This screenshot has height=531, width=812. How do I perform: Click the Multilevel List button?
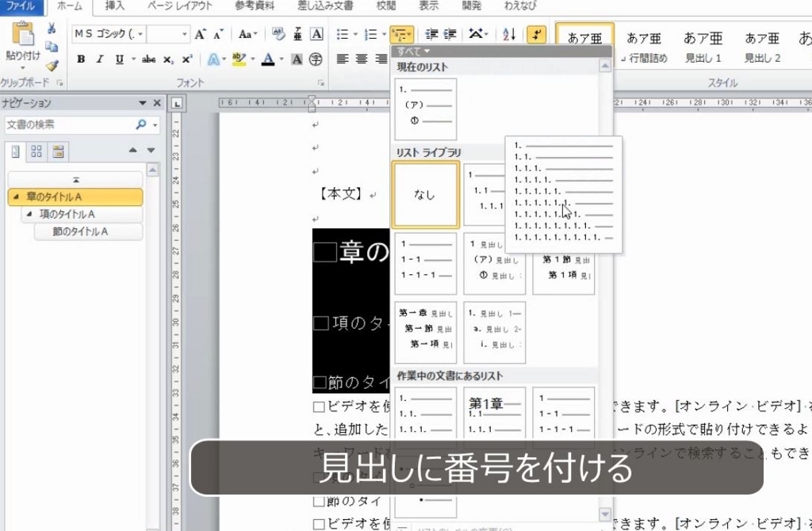(x=401, y=35)
